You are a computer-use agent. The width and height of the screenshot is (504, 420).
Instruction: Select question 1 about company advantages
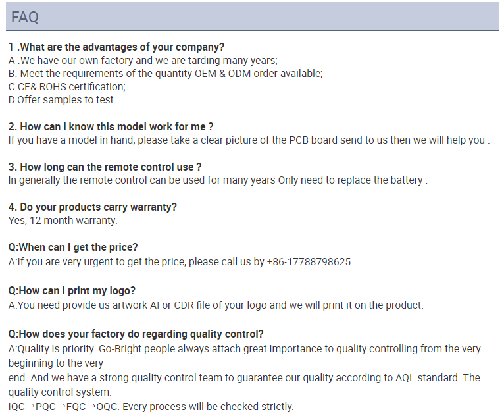116,47
